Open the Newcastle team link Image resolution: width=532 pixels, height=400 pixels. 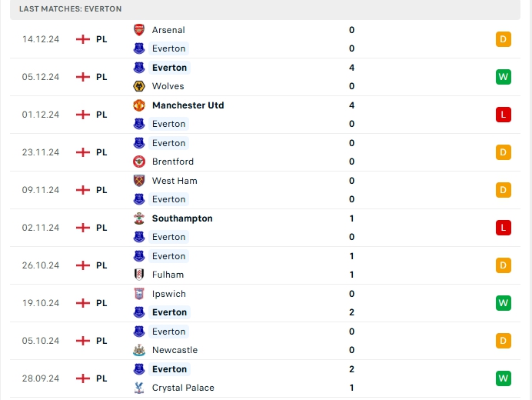175,350
